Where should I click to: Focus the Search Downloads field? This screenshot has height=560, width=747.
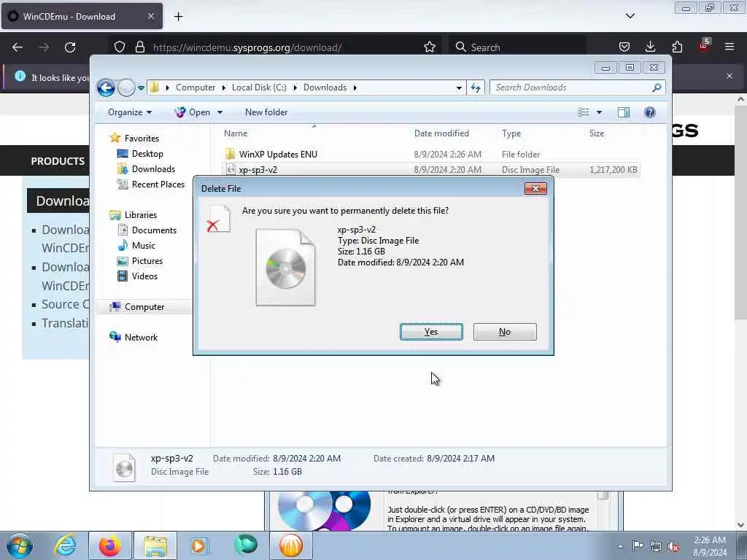tap(572, 87)
